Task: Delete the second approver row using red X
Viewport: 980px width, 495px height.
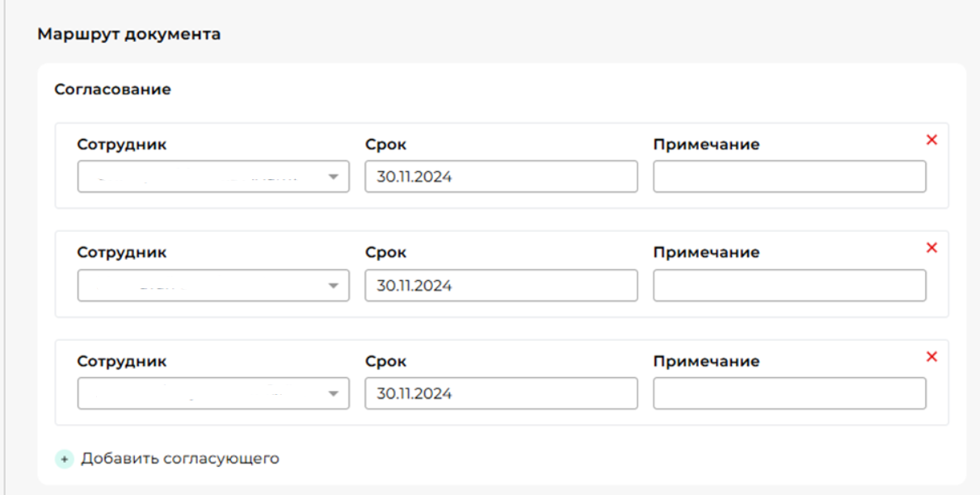Action: [x=931, y=248]
